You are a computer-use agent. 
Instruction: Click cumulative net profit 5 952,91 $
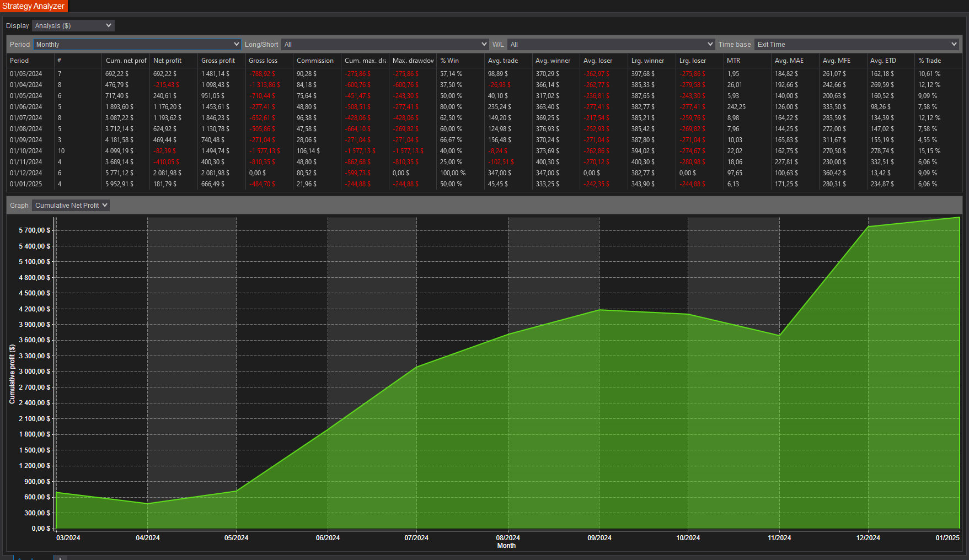(x=119, y=184)
